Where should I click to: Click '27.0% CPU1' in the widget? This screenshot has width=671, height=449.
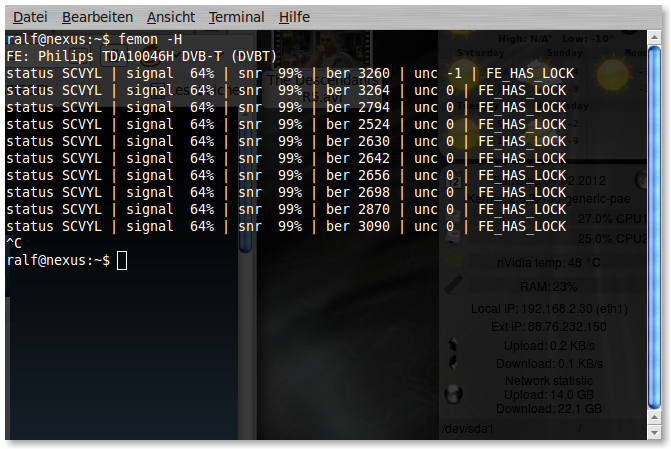click(611, 219)
